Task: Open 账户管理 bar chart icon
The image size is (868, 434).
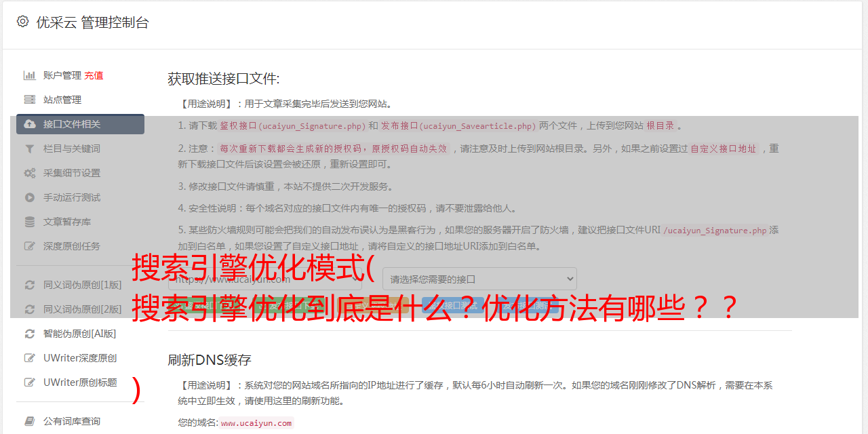Action: (30, 75)
